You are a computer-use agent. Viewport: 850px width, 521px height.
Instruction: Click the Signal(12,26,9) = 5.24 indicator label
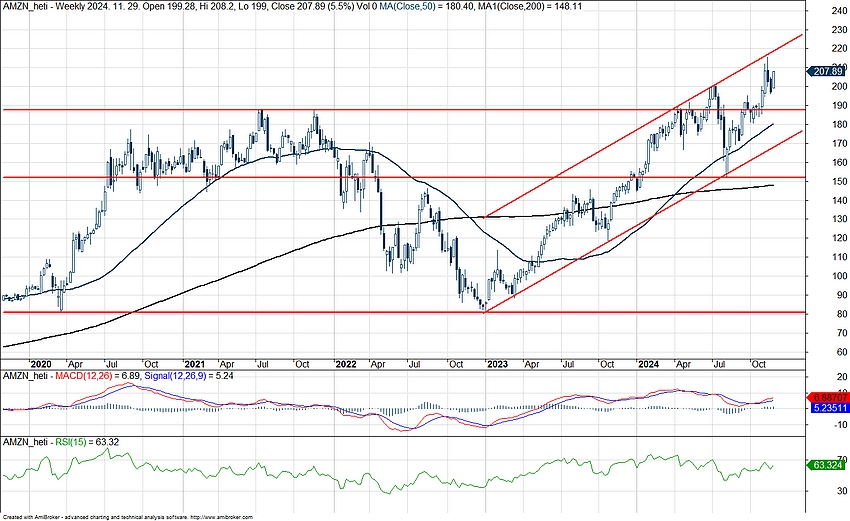pyautogui.click(x=189, y=375)
